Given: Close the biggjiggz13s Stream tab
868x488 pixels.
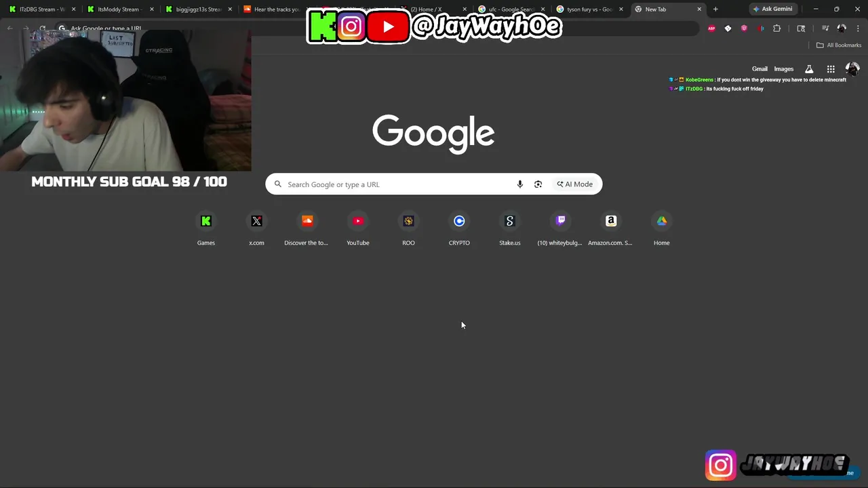Looking at the screenshot, I should (x=231, y=9).
